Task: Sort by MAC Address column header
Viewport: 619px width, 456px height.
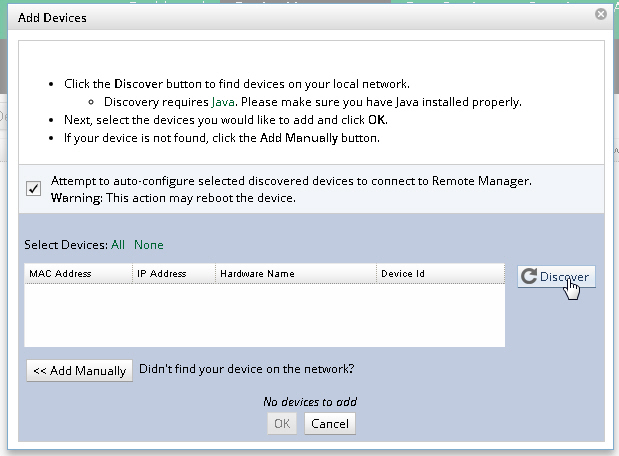Action: tap(62, 273)
